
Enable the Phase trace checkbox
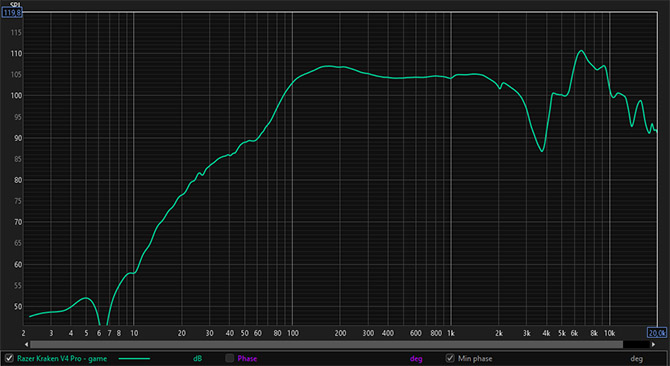(x=230, y=358)
